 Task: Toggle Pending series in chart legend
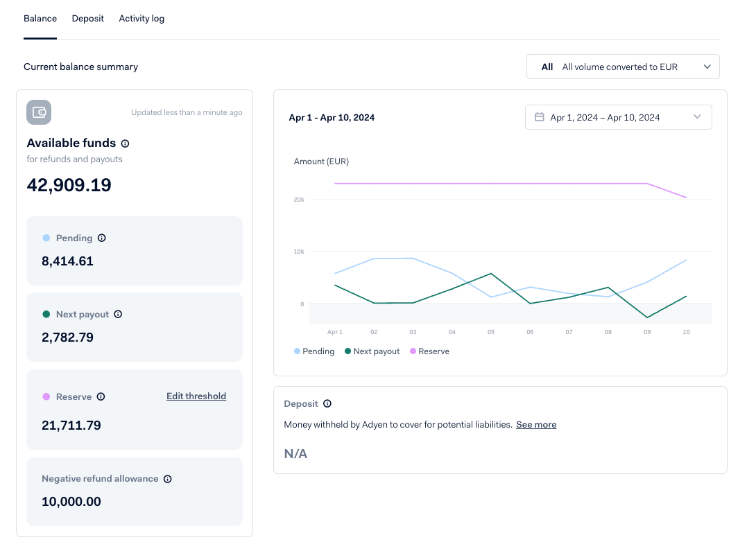click(314, 351)
